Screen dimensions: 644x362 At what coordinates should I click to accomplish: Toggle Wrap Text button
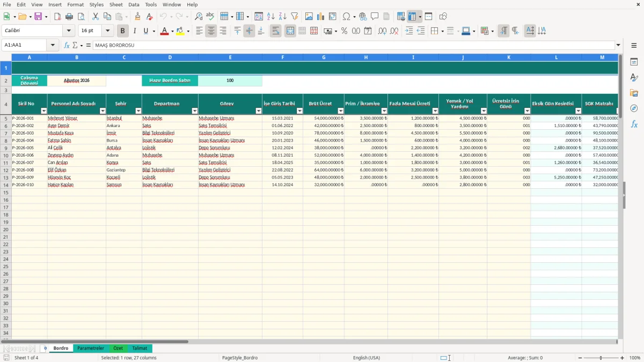coord(275,31)
